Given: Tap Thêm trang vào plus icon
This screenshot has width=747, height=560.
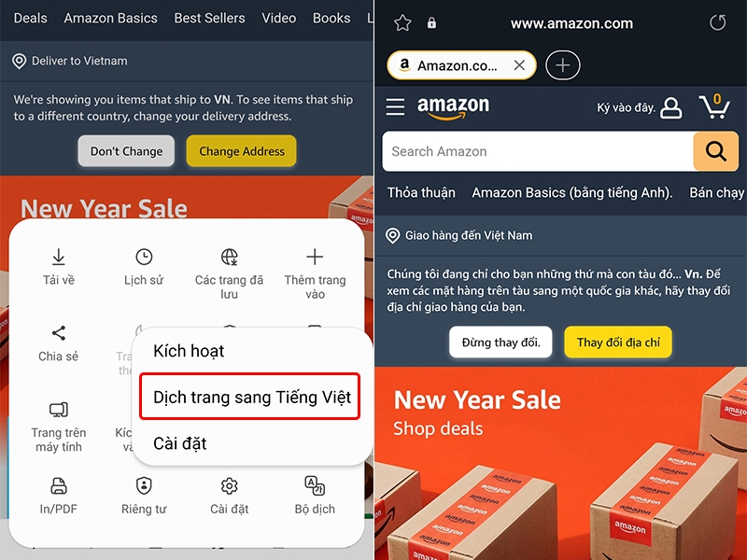Looking at the screenshot, I should 315,258.
